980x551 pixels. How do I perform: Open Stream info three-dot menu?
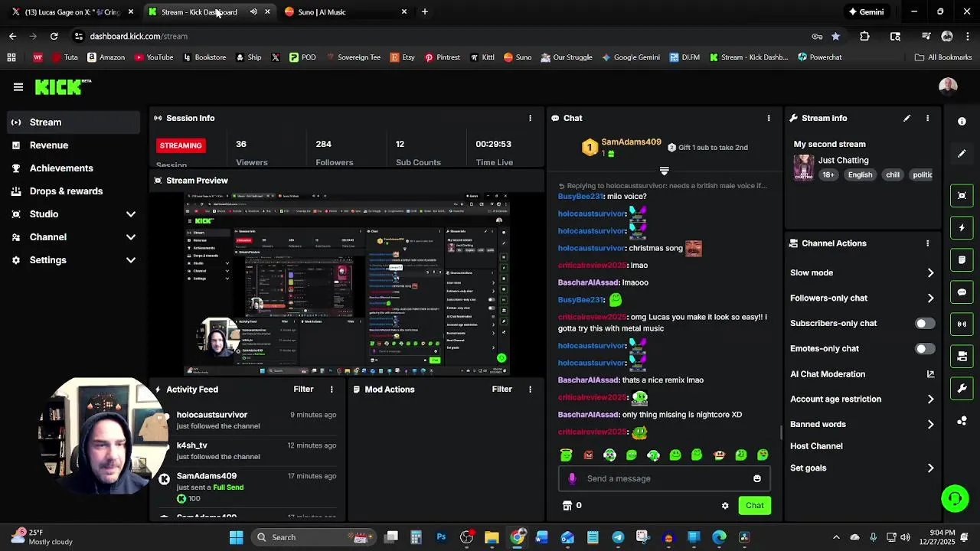coord(927,118)
